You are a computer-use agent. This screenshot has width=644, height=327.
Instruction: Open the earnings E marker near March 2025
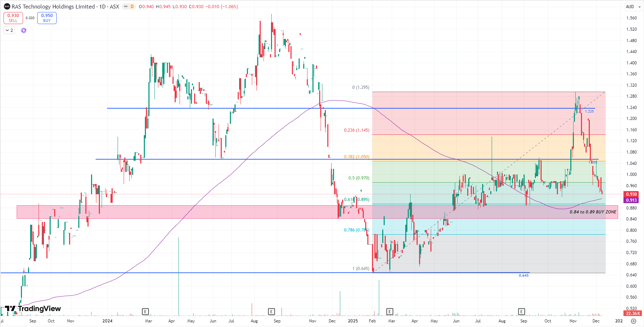pyautogui.click(x=390, y=311)
